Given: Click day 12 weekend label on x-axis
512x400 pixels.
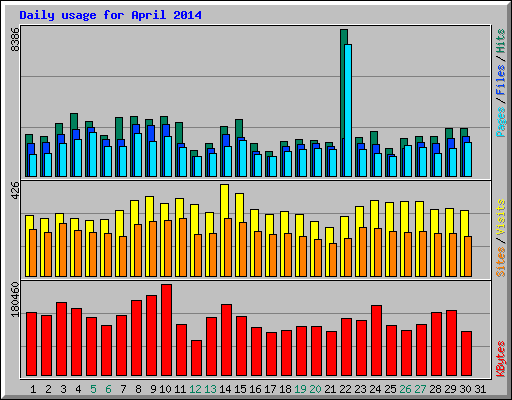Looking at the screenshot, I should 195,389.
